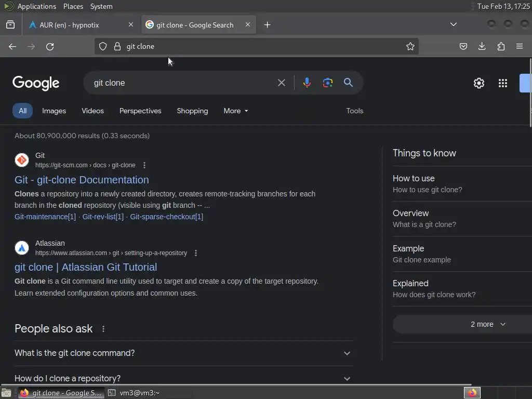
Task: Open the System menu
Action: 101,6
